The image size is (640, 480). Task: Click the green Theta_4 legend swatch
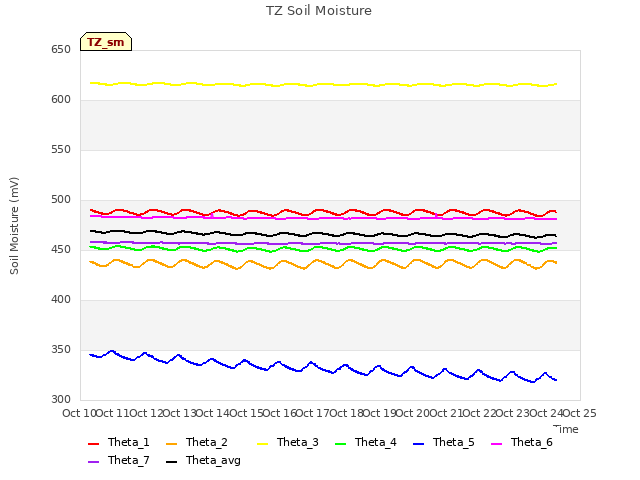point(340,444)
